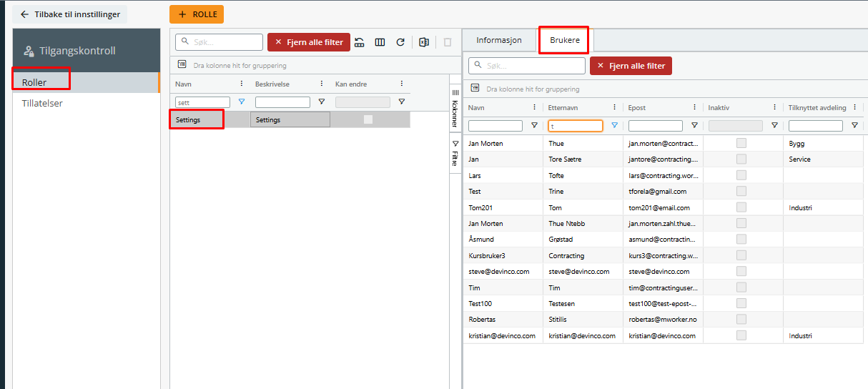Click Navn filter field containing sett
Screen dimensions: 868x389
(x=202, y=102)
